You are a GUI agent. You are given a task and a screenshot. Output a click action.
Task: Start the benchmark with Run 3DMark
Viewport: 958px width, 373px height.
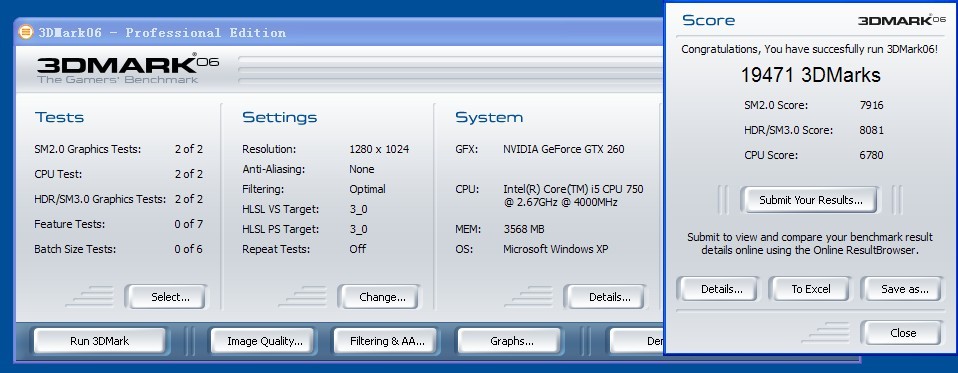click(100, 341)
